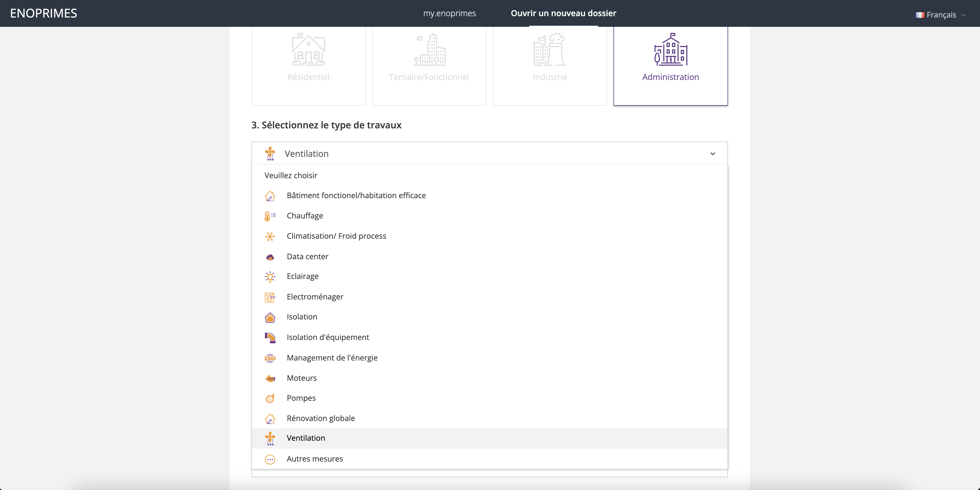Click the ENOPRIMES logo link
This screenshot has height=490, width=980.
[43, 13]
